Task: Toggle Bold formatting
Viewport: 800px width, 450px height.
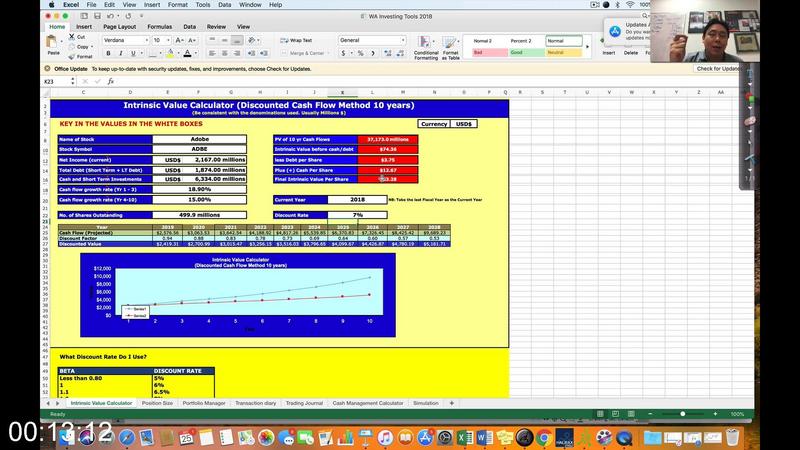Action: (108, 53)
